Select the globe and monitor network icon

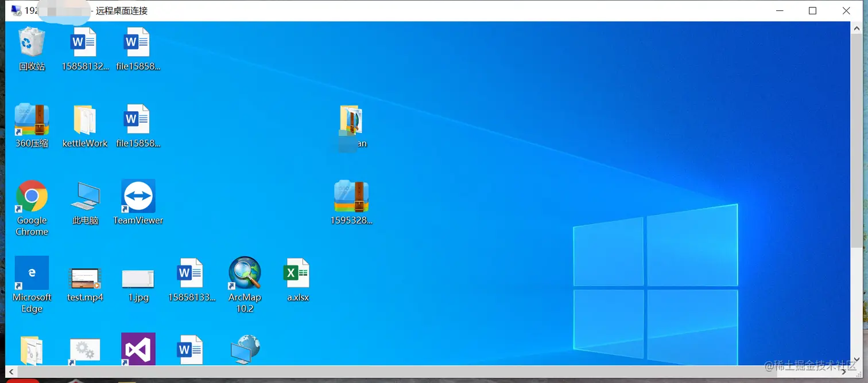coord(245,349)
